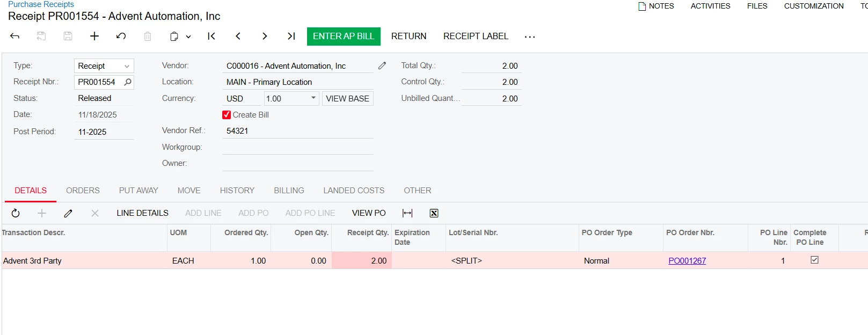
Task: Click the <SPLIT> lot/serial cell
Action: click(x=466, y=261)
